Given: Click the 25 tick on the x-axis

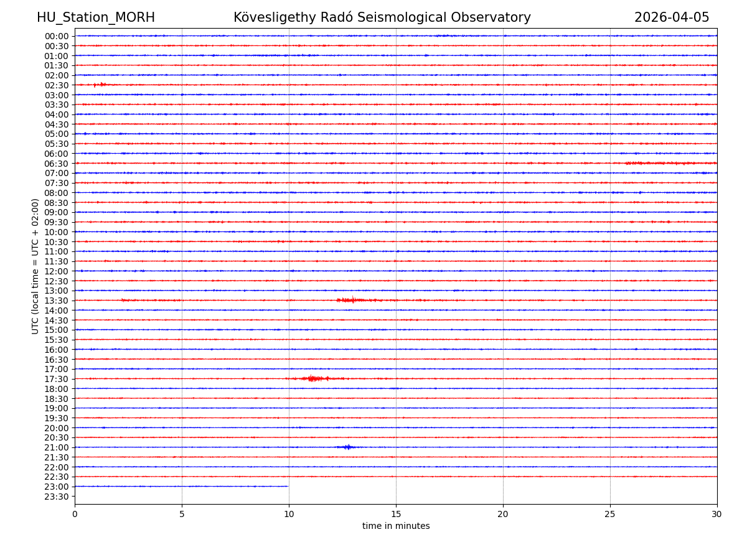Looking at the screenshot, I should pos(610,515).
